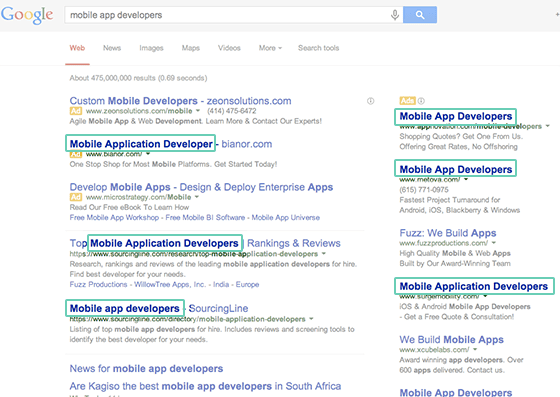Switch to the Images tab
This screenshot has width=560, height=397.
(x=151, y=48)
